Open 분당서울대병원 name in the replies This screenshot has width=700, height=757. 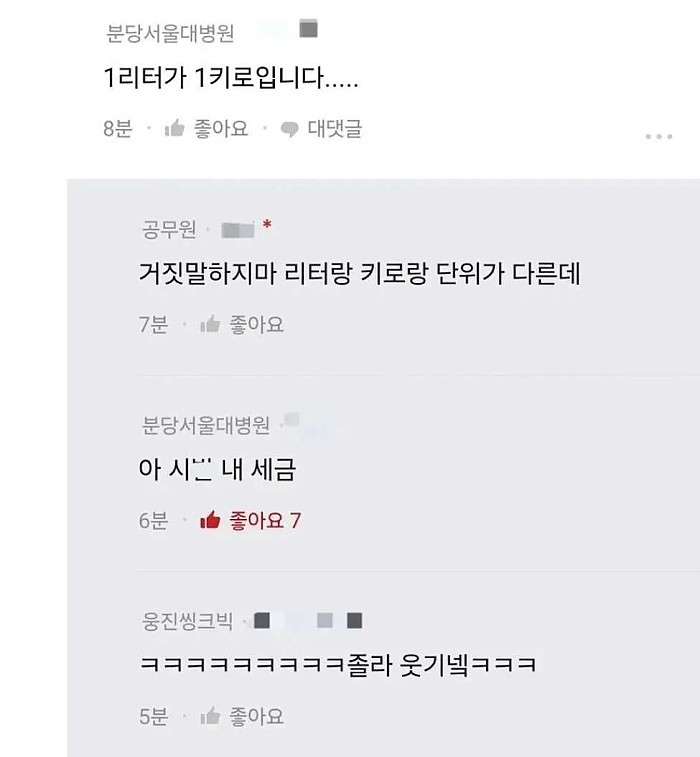(x=206, y=425)
